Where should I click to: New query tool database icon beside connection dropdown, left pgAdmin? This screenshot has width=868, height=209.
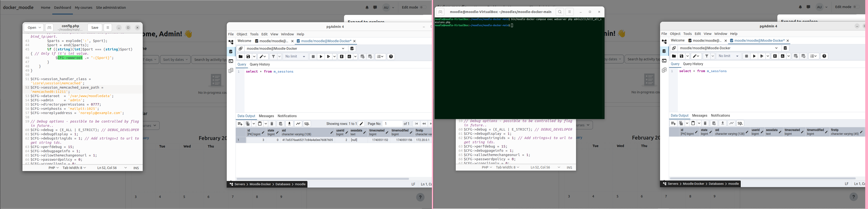pos(352,49)
